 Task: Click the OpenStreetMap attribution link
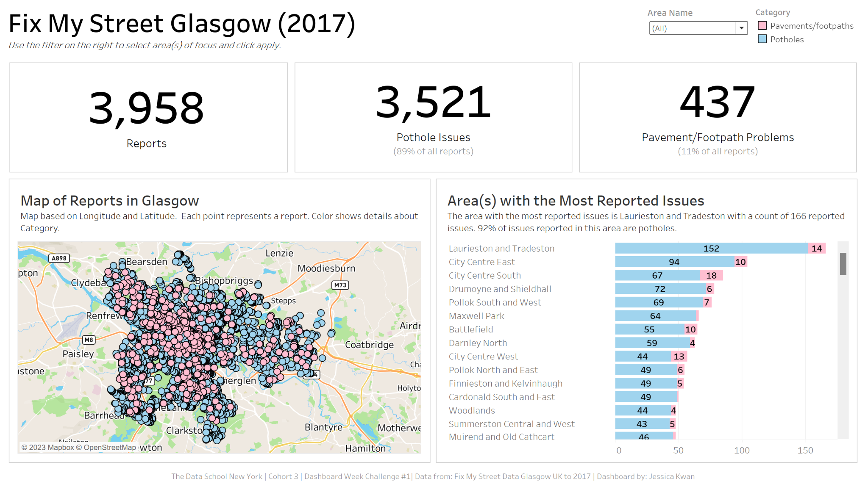pos(109,448)
